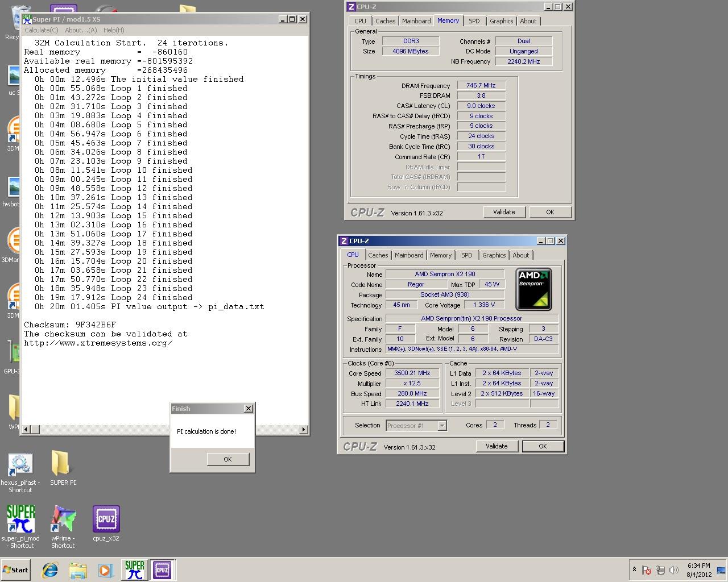Open About tab in lower CPU-Z window
The width and height of the screenshot is (728, 582).
click(x=521, y=255)
